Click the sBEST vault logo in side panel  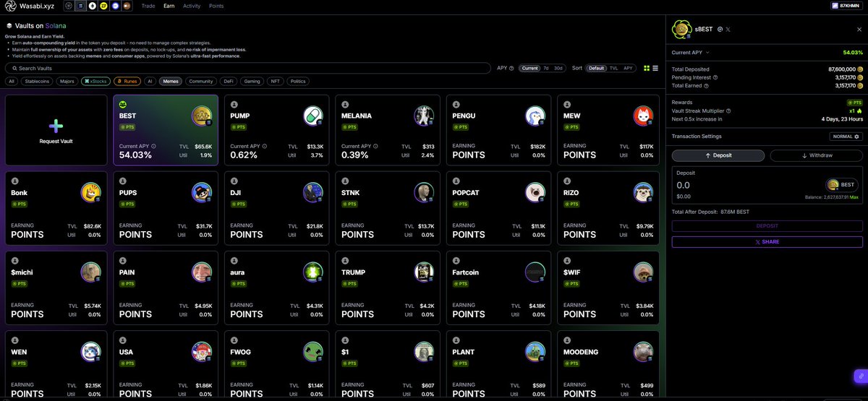click(683, 30)
